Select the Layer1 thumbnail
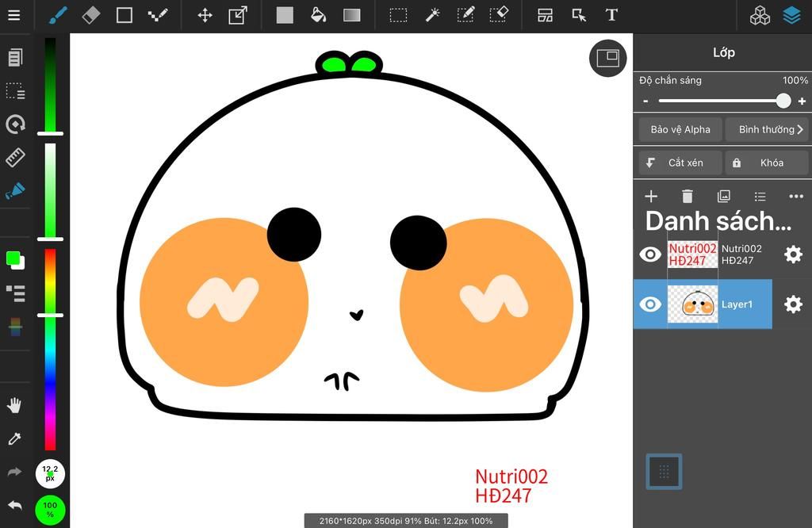Screen dimensions: 812x528 692,304
